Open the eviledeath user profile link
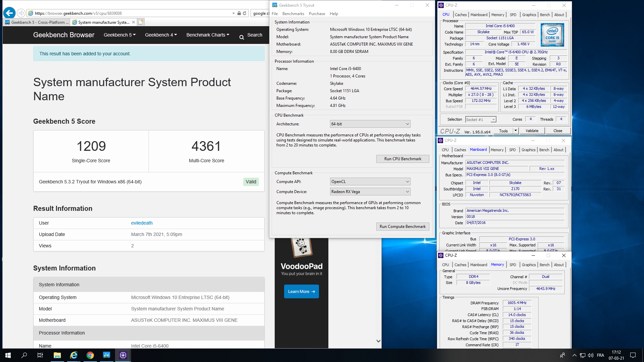Screen dimensions: 644x362 (x=142, y=223)
